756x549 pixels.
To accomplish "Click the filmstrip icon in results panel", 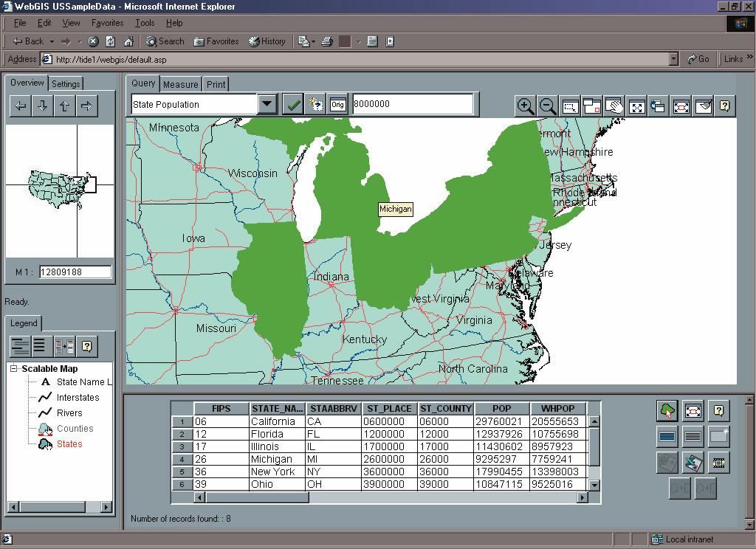I will pos(718,463).
